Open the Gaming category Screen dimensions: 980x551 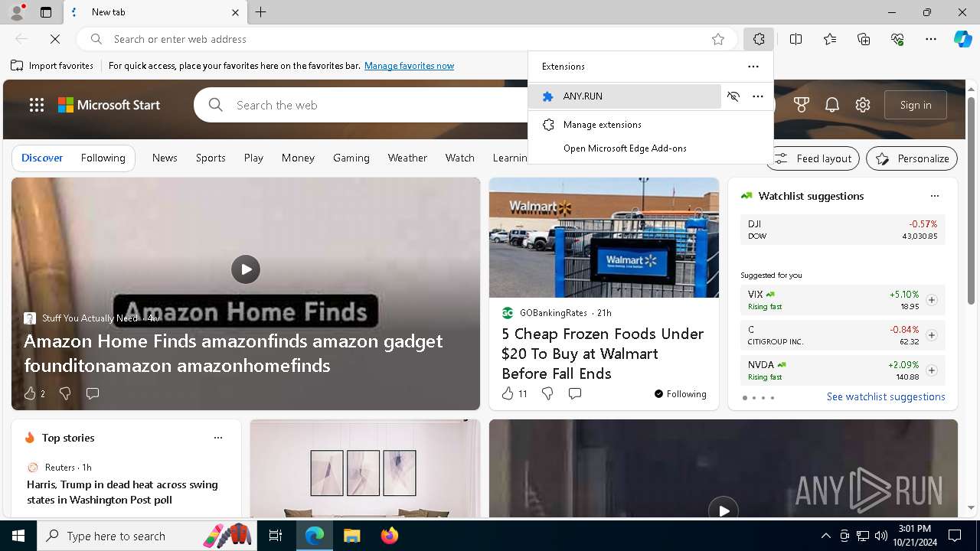tap(351, 158)
